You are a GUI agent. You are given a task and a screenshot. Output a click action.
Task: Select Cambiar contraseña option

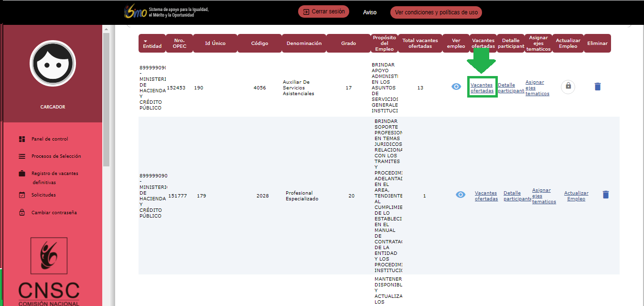[54, 213]
